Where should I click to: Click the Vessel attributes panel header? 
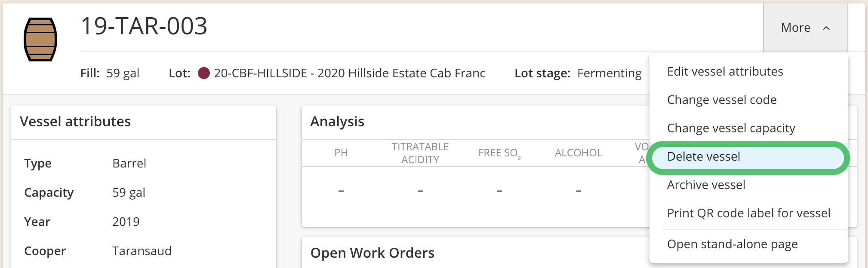point(75,122)
